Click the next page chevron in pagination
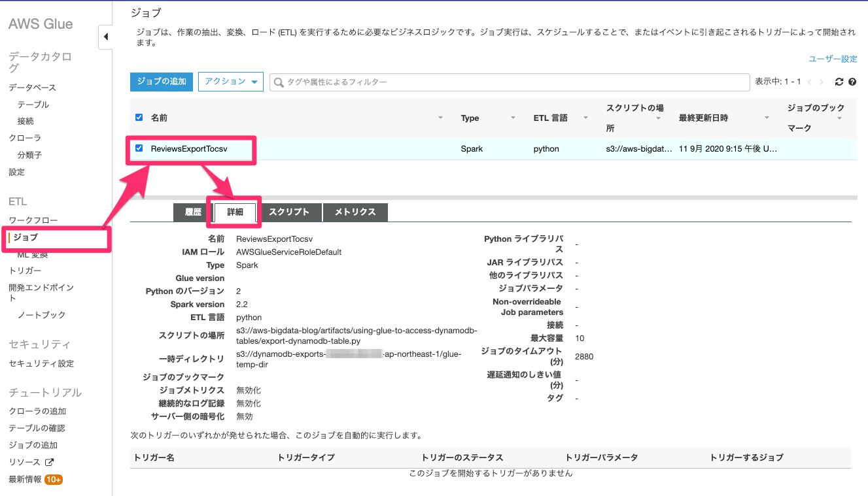 click(x=822, y=82)
